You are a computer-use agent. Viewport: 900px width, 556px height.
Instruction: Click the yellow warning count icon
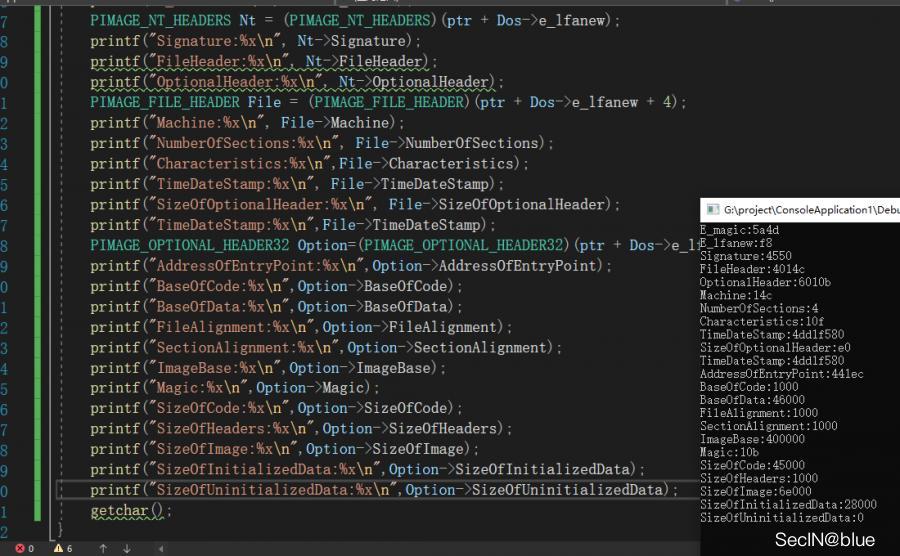(x=58, y=548)
